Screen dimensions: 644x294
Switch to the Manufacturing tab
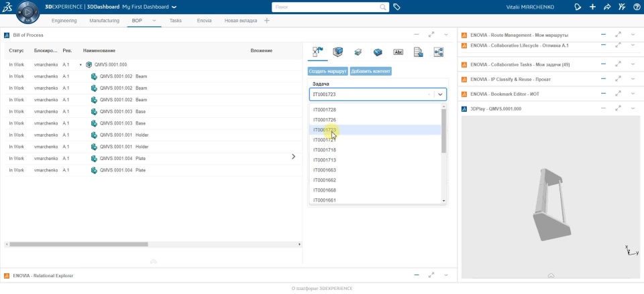point(105,21)
